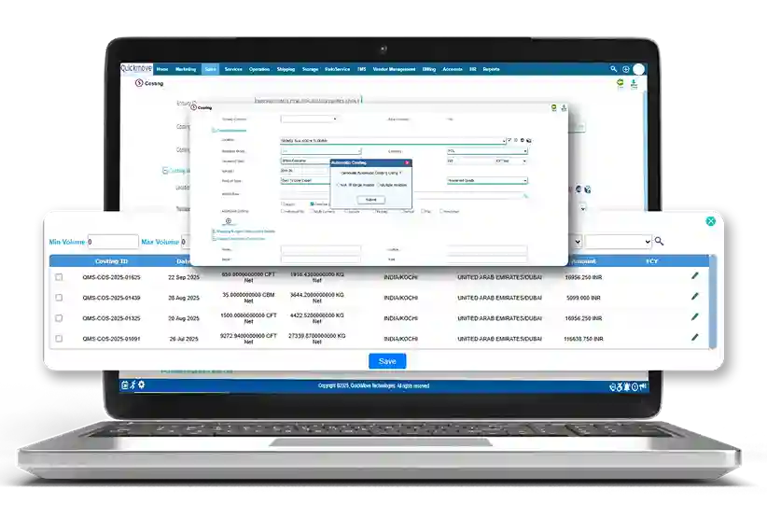Click the calculator icon in footer bar
Image resolution: width=767 pixels, height=532 pixels.
(x=125, y=385)
